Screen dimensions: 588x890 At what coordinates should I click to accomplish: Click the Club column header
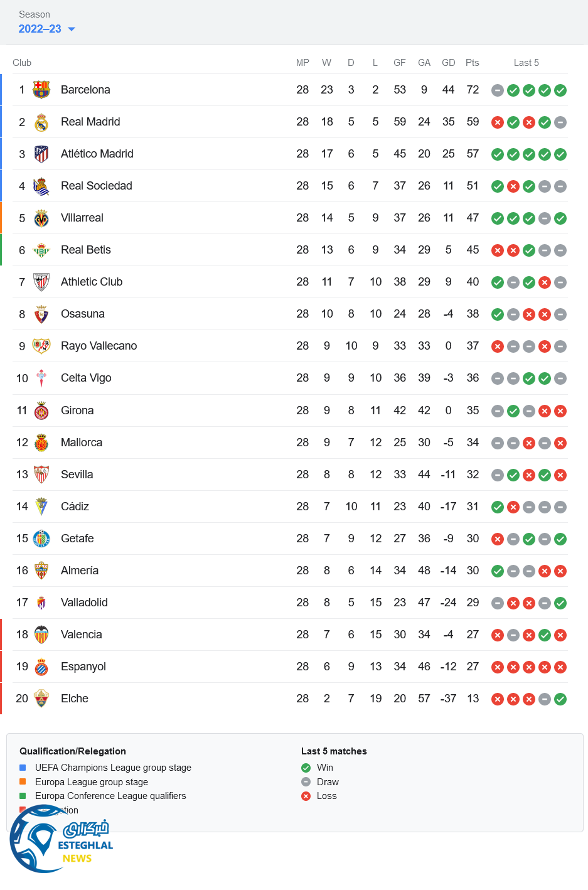(22, 63)
